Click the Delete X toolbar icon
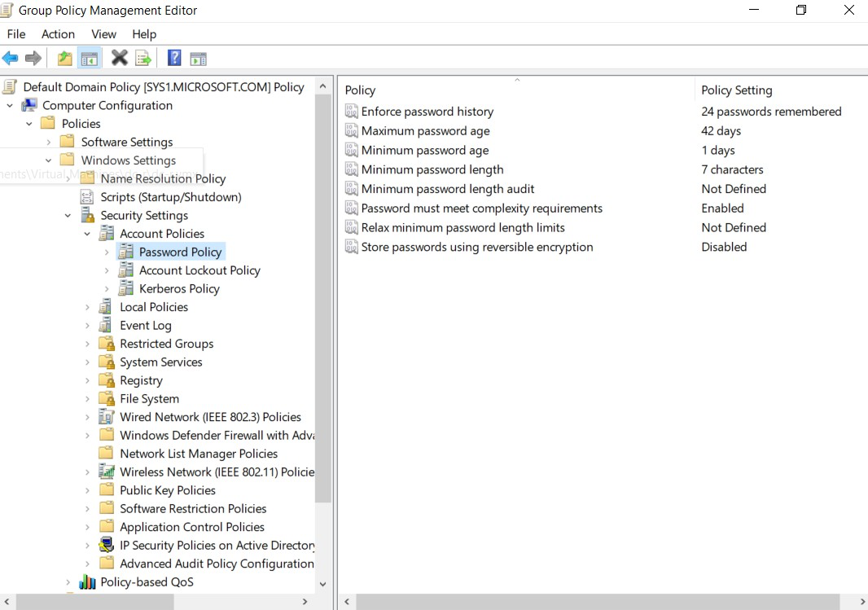Image resolution: width=868 pixels, height=610 pixels. point(119,58)
